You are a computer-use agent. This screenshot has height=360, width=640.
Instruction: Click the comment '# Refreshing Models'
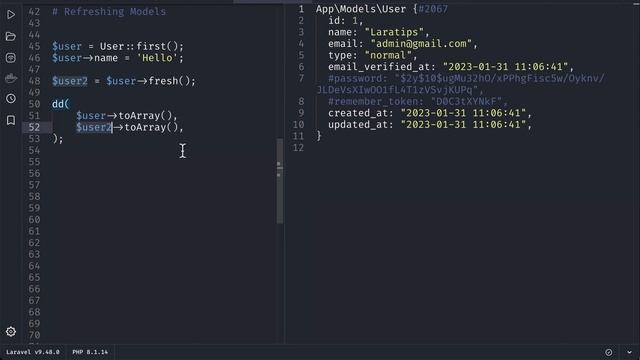coord(109,12)
